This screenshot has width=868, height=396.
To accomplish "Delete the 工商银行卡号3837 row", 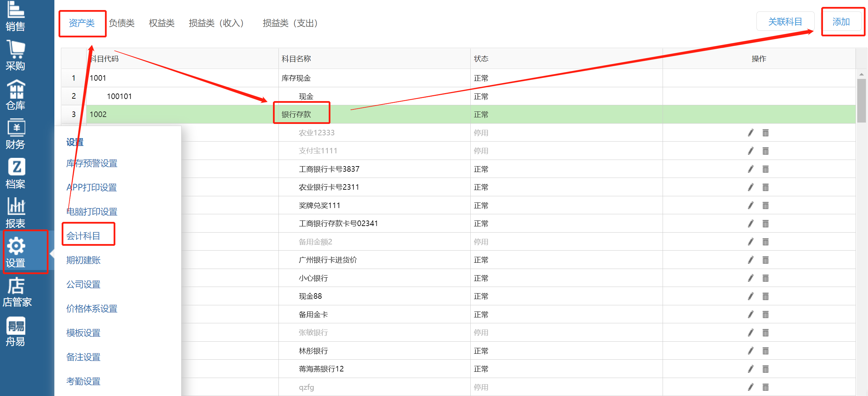I will click(x=765, y=169).
